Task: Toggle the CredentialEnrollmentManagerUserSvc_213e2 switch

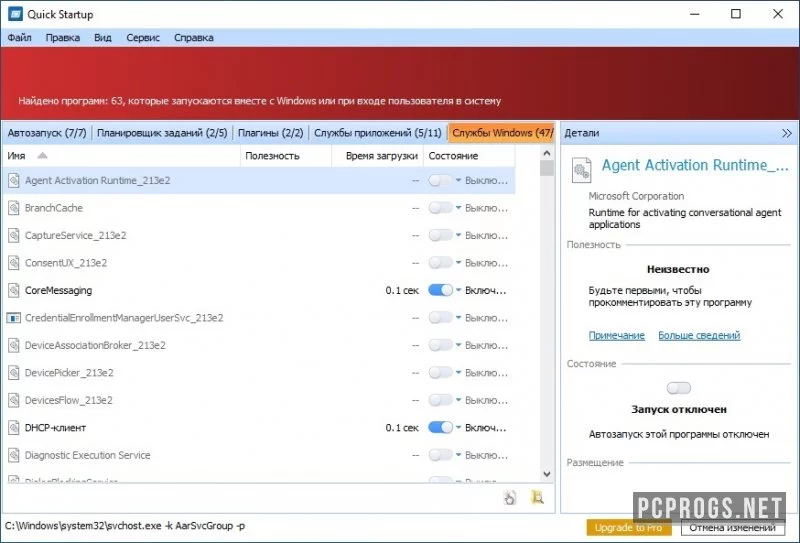Action: (x=440, y=317)
